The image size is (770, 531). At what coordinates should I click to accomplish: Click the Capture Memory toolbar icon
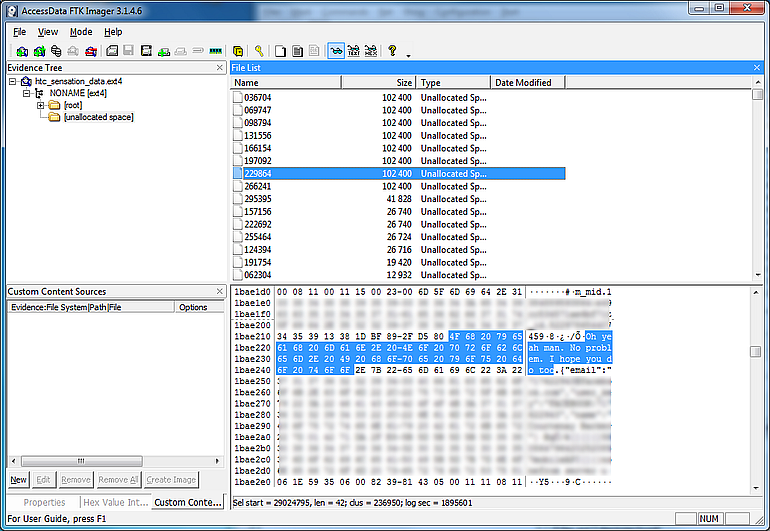tap(215, 50)
